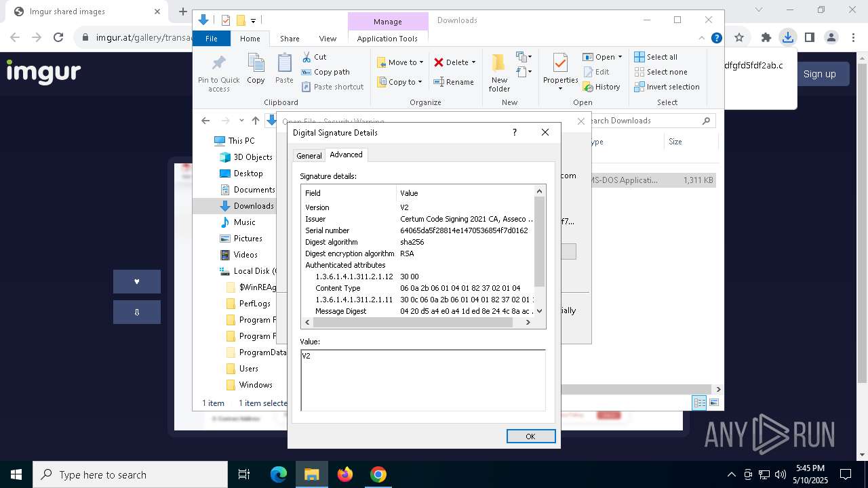This screenshot has width=868, height=488.
Task: Show hidden system tray icons
Action: pos(731,474)
